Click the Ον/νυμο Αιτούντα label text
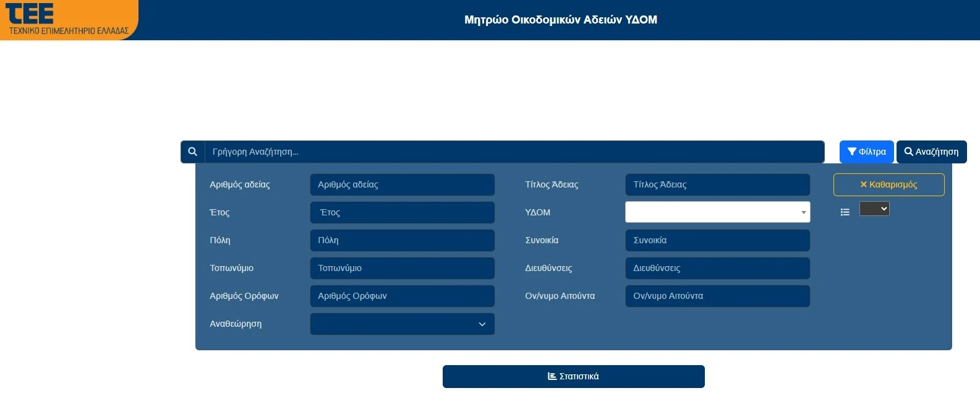The width and height of the screenshot is (980, 414). 560,296
